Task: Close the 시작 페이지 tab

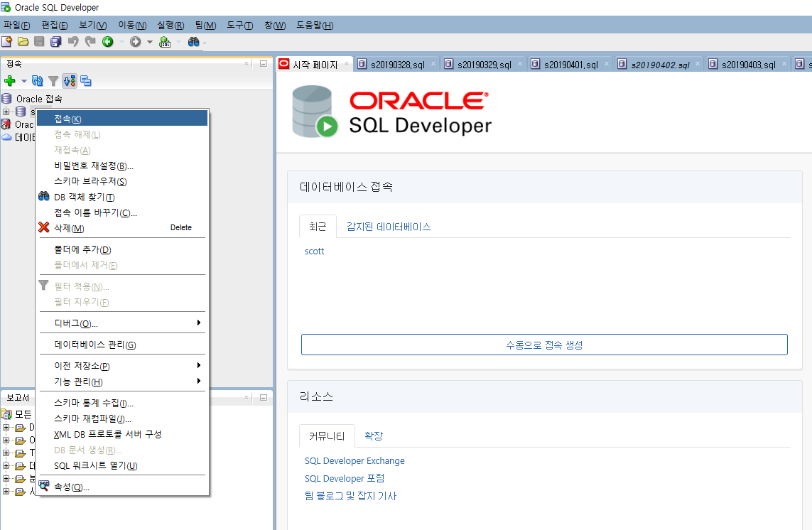Action: tap(347, 64)
